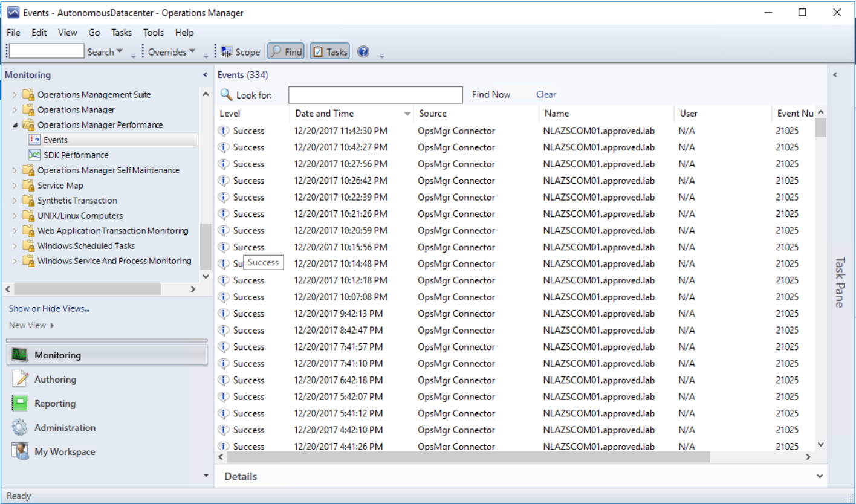Open the Administration workspace
The height and width of the screenshot is (504, 856).
(65, 428)
